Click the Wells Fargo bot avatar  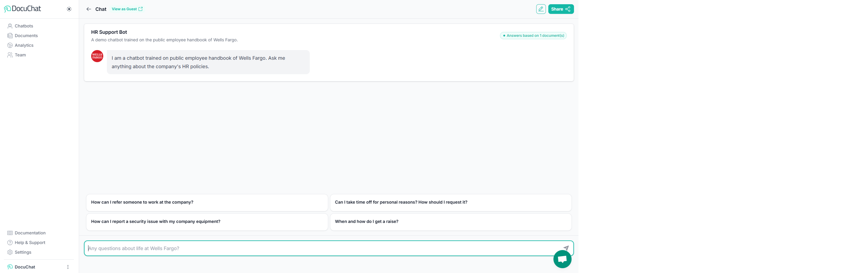click(x=97, y=56)
